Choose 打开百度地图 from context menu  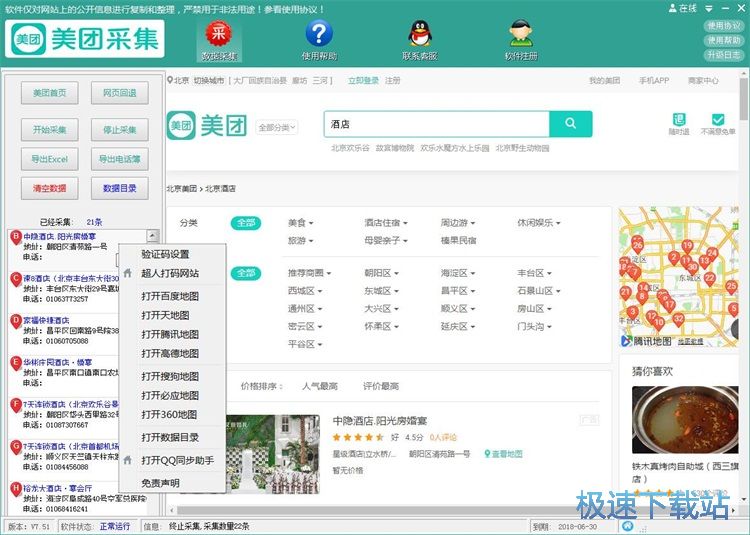coord(169,296)
